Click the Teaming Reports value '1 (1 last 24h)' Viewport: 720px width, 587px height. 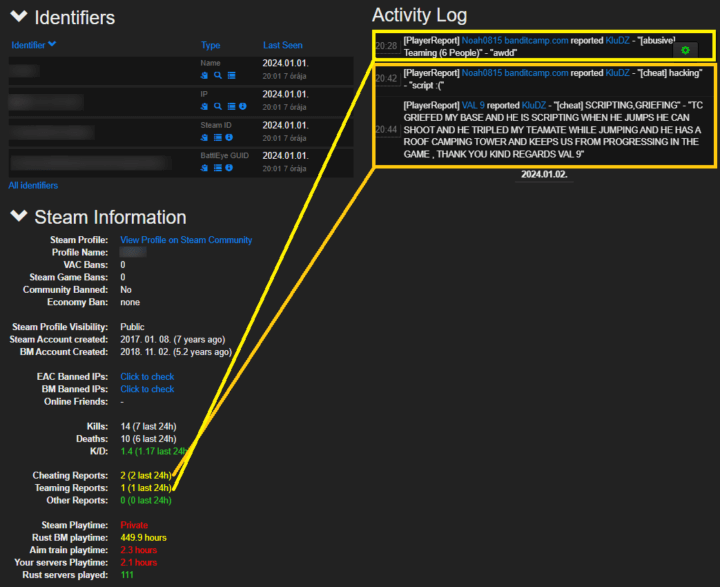[x=146, y=488]
